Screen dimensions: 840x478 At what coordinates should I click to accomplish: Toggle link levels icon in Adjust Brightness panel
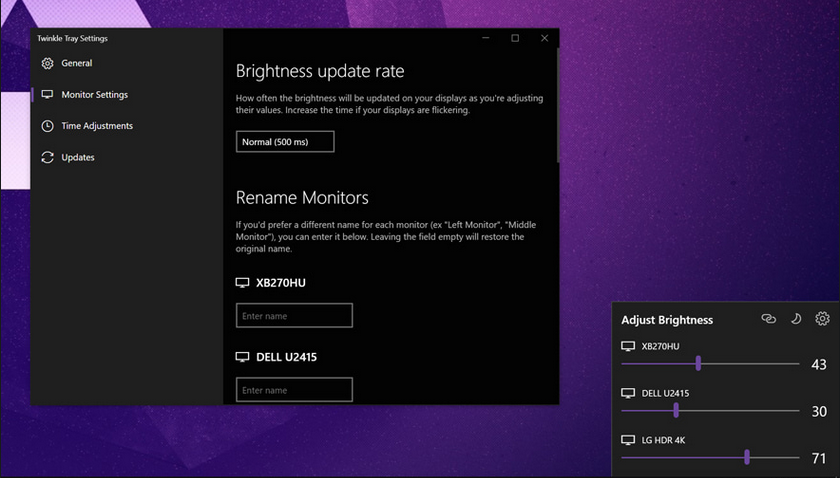[769, 319]
